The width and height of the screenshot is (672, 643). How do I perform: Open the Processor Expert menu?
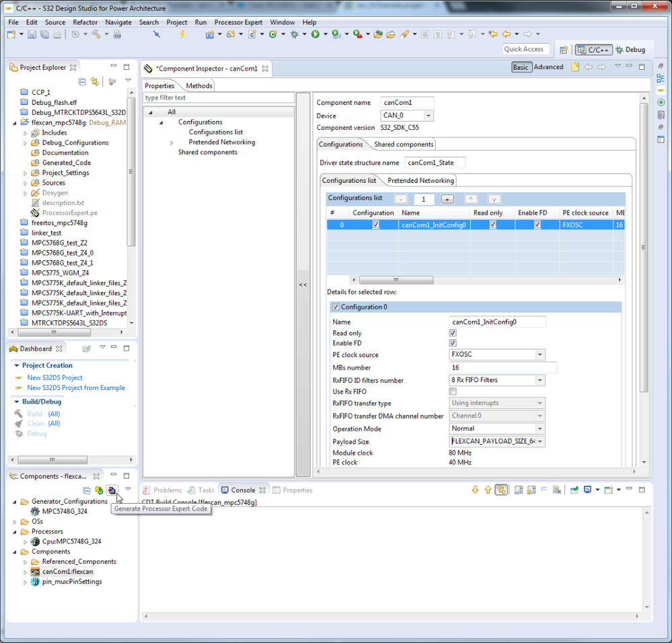click(x=238, y=22)
